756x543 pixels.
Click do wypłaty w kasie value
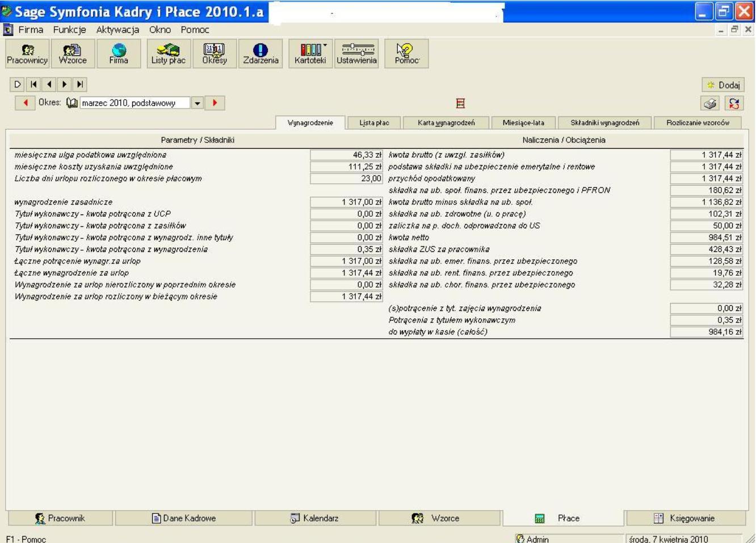point(706,332)
